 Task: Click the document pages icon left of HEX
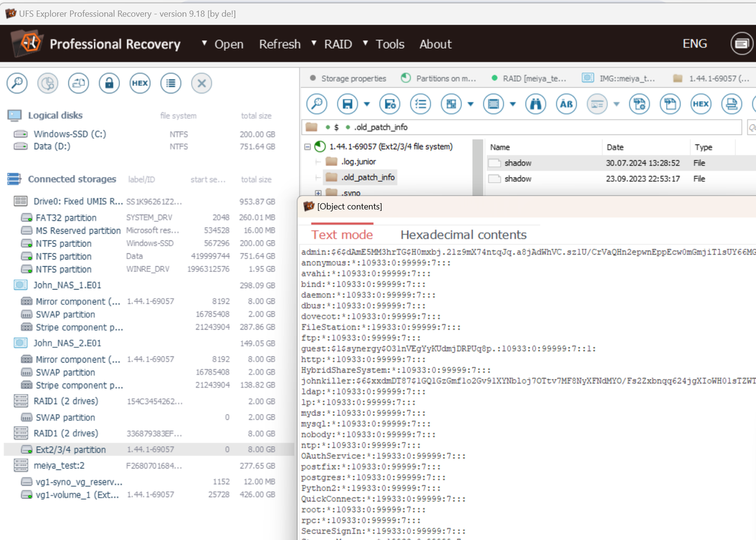[x=670, y=105]
